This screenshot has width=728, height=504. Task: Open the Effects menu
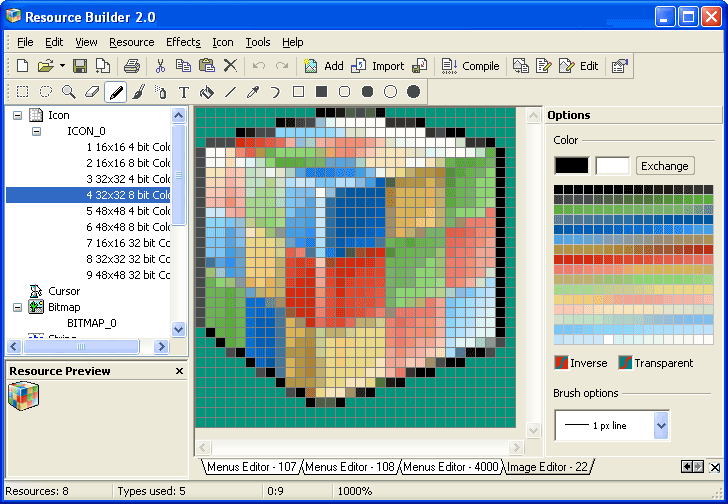[x=183, y=42]
